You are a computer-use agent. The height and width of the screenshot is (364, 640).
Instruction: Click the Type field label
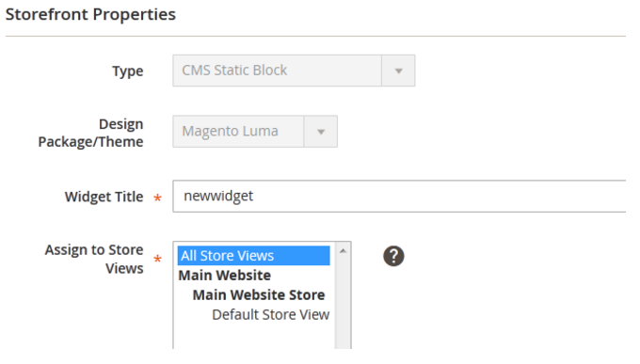[x=128, y=71]
